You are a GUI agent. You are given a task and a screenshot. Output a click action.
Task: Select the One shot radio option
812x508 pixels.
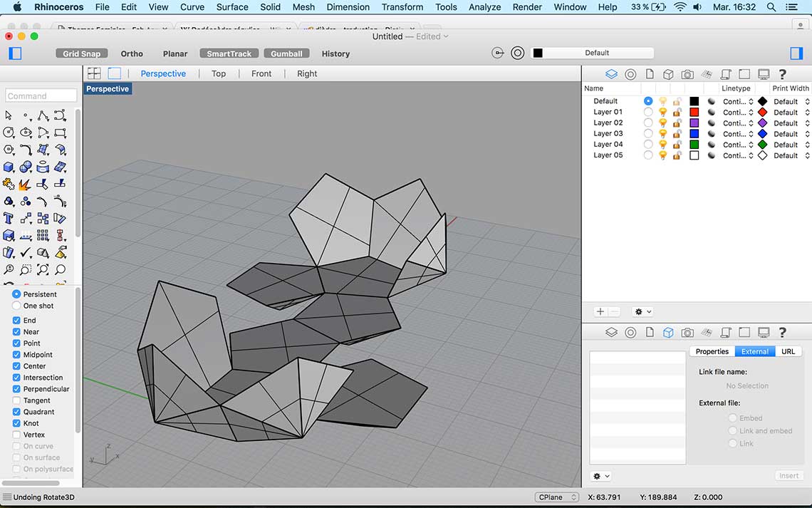coord(16,306)
